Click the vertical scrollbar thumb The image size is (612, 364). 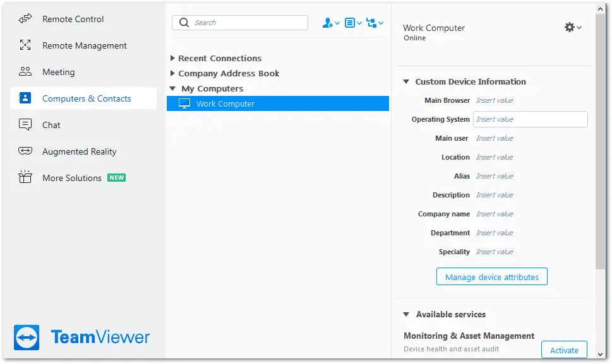(x=600, y=141)
